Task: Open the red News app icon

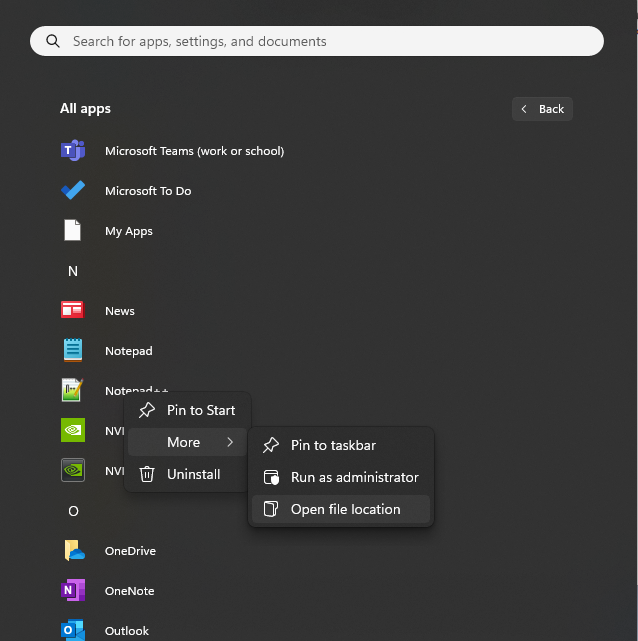Action: pos(72,310)
